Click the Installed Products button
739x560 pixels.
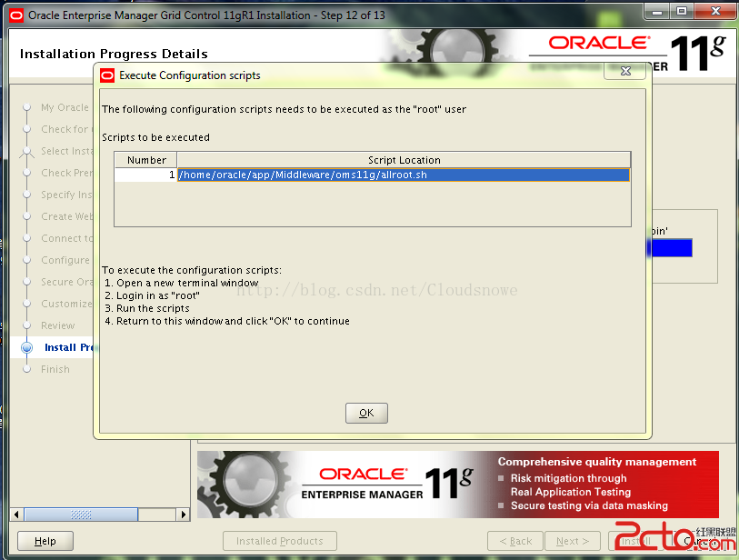[x=280, y=541]
